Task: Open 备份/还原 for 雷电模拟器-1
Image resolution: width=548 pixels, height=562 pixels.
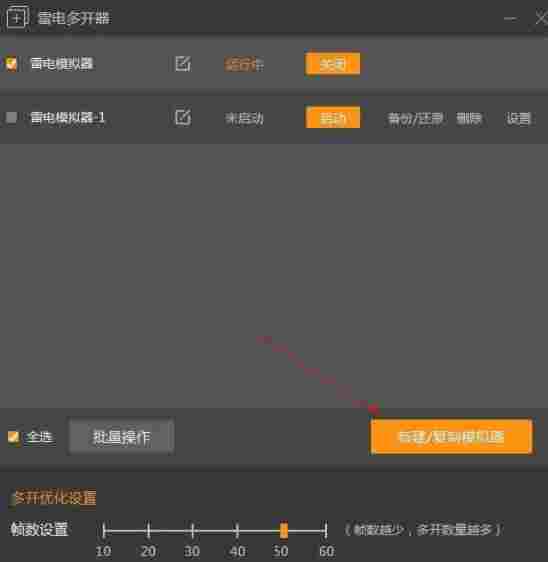Action: click(x=415, y=118)
